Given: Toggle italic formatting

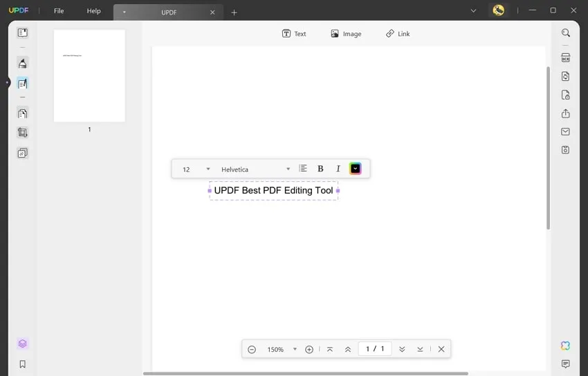Looking at the screenshot, I should [x=338, y=169].
